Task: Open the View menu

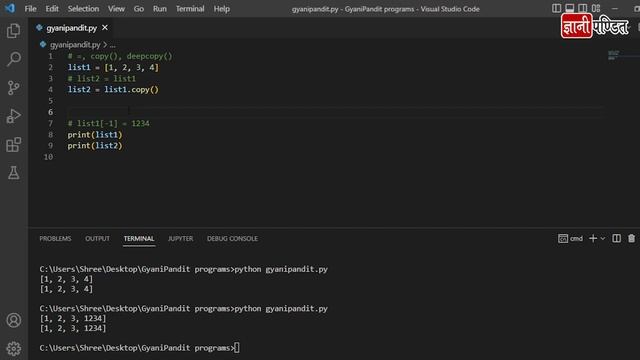Action: click(x=116, y=9)
